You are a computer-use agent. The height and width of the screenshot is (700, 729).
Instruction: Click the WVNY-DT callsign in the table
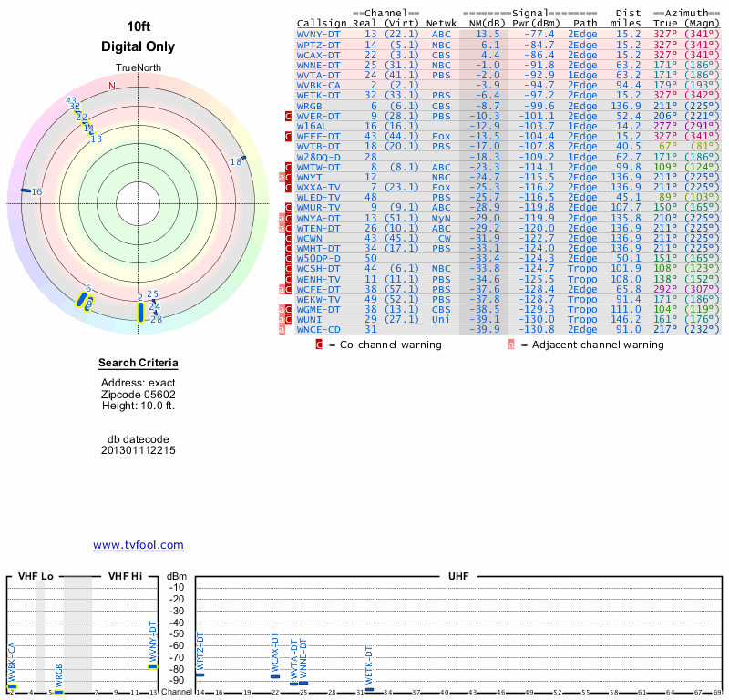point(319,34)
